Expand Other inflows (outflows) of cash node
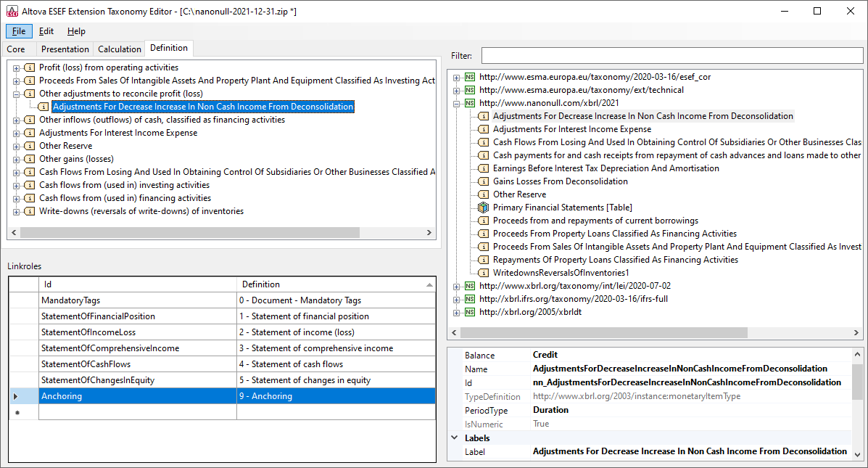Image resolution: width=868 pixels, height=468 pixels. [16, 120]
